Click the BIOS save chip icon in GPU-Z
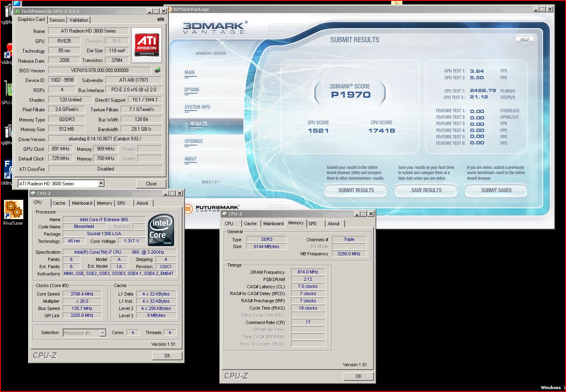This screenshot has width=566, height=392. click(158, 70)
